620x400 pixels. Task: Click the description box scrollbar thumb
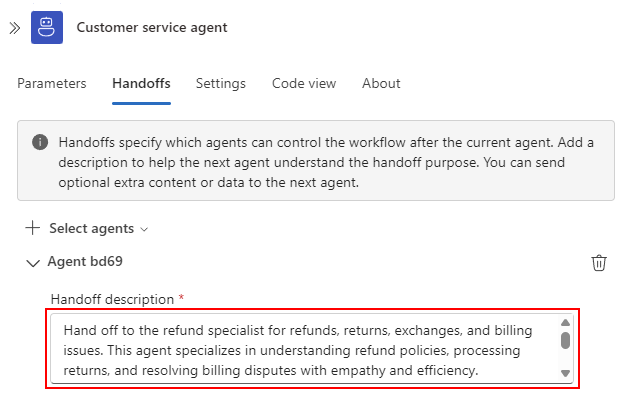[x=565, y=340]
